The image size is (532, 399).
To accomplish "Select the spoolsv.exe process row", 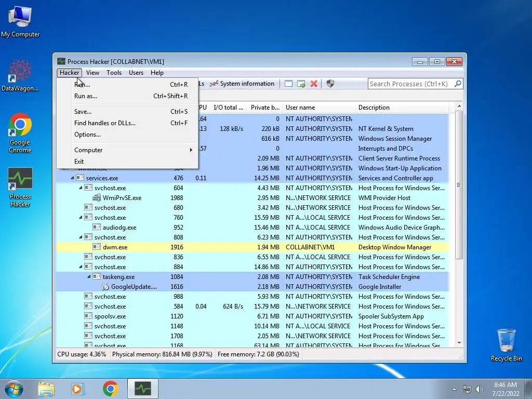I will click(x=253, y=316).
